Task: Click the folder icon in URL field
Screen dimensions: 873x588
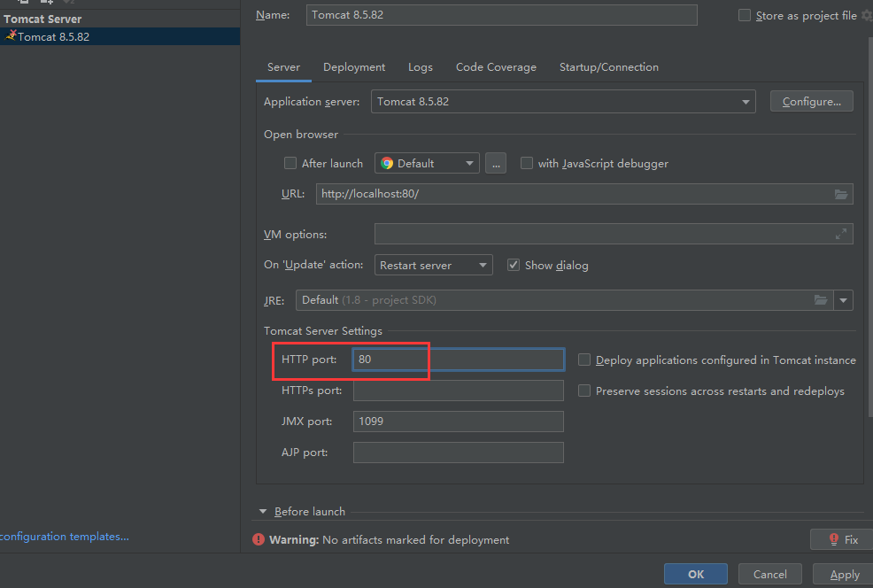Action: (840, 194)
